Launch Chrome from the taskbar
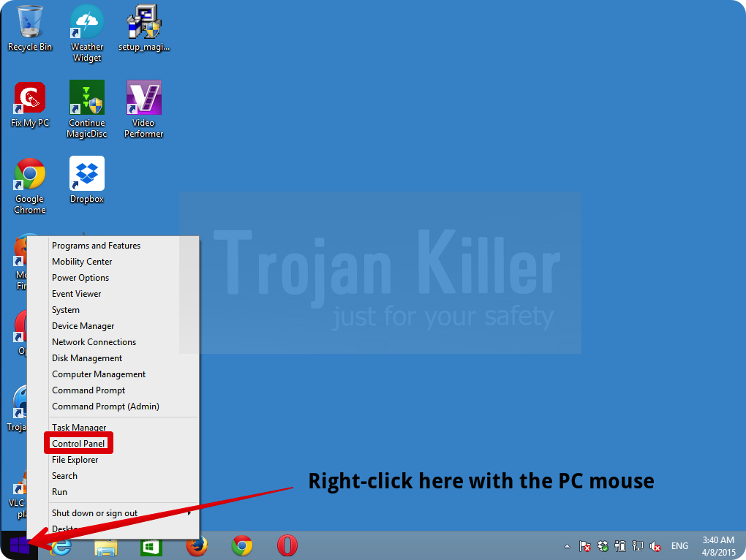 point(242,546)
